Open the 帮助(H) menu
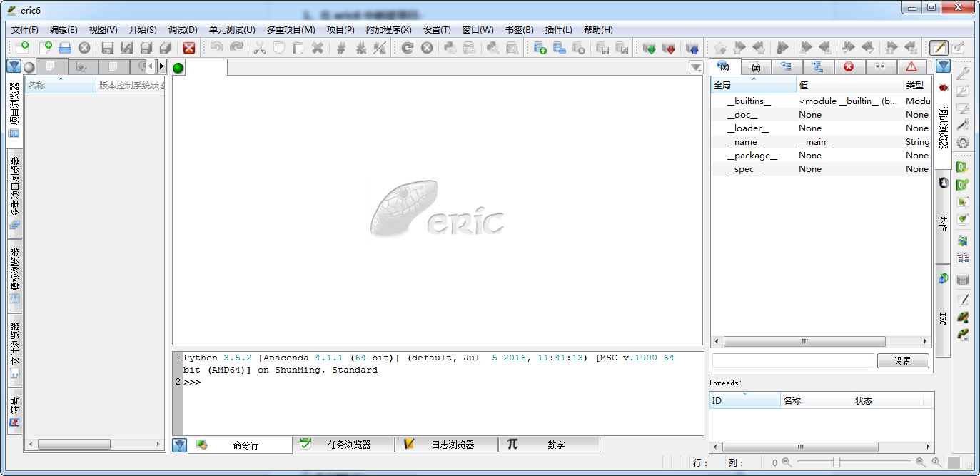The width and height of the screenshot is (980, 476). [598, 29]
